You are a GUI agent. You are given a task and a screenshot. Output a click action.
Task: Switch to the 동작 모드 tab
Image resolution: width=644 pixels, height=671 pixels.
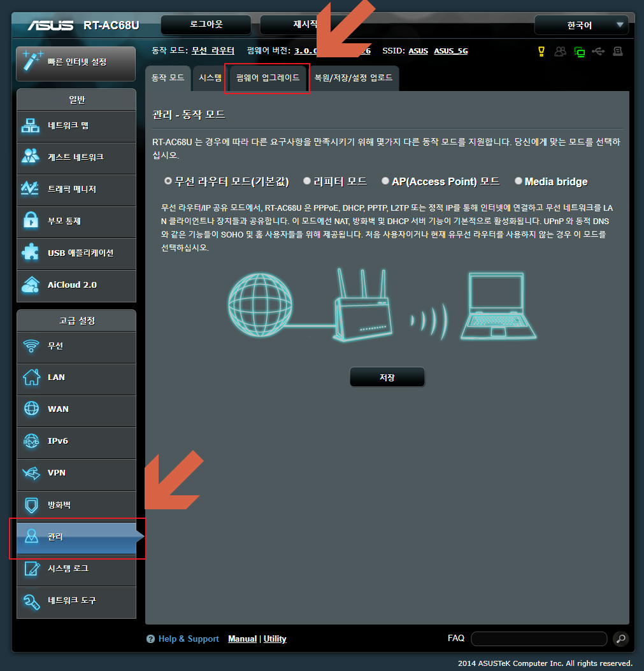coord(168,78)
